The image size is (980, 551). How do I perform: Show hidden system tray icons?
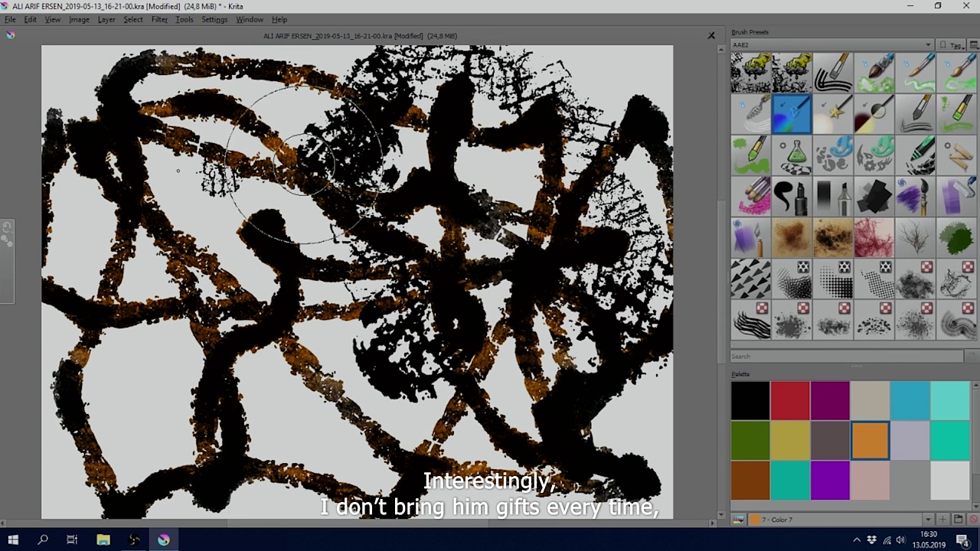[x=857, y=540]
